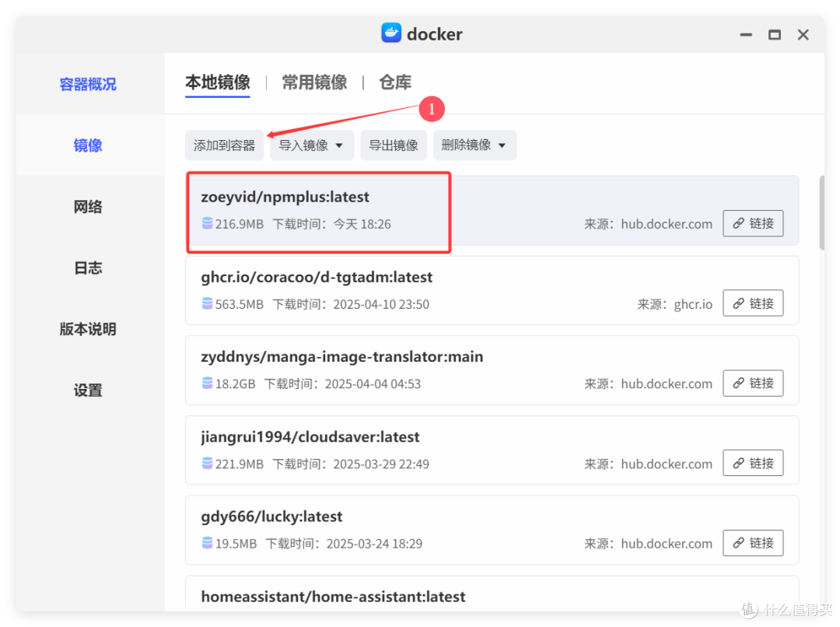Select homeassistant/home-assistant:latest image name
The image size is (840, 627).
(x=333, y=597)
